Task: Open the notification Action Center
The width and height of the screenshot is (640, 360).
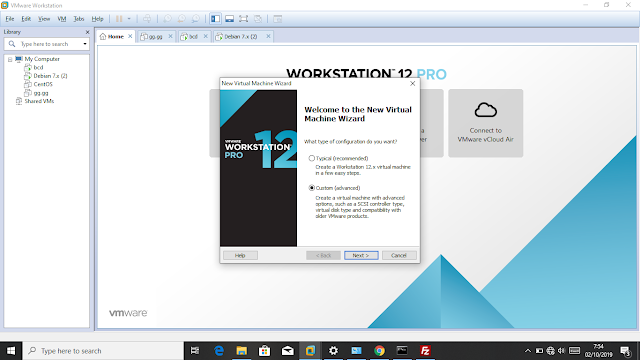Action: click(625, 351)
